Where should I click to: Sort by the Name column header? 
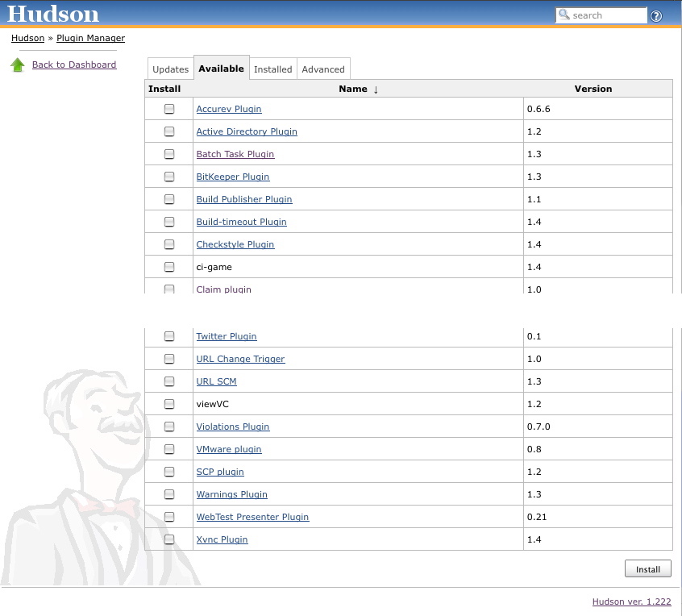click(353, 89)
